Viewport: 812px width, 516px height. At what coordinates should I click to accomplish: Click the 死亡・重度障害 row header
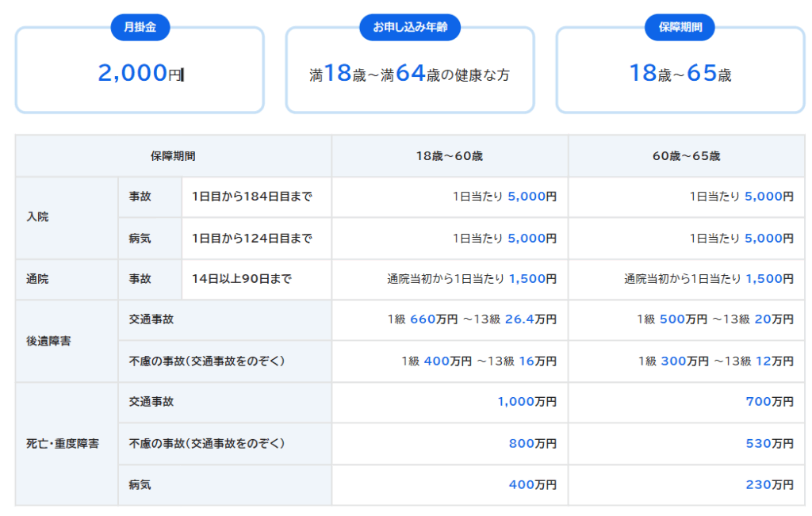pos(63,444)
